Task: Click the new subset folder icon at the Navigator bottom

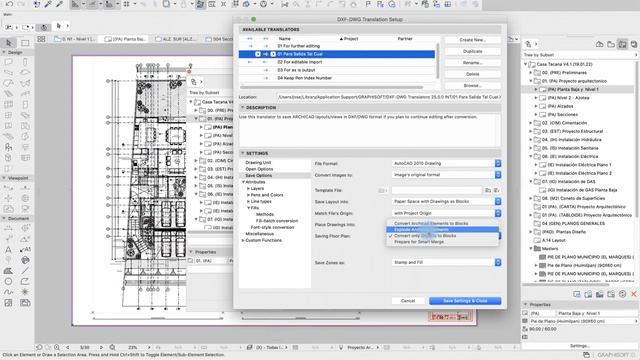Action: point(588,294)
